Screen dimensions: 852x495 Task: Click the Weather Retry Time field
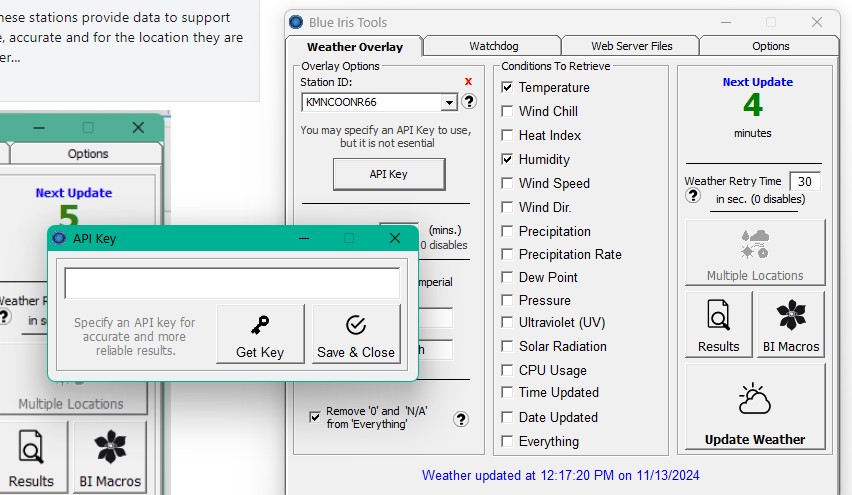coord(804,181)
